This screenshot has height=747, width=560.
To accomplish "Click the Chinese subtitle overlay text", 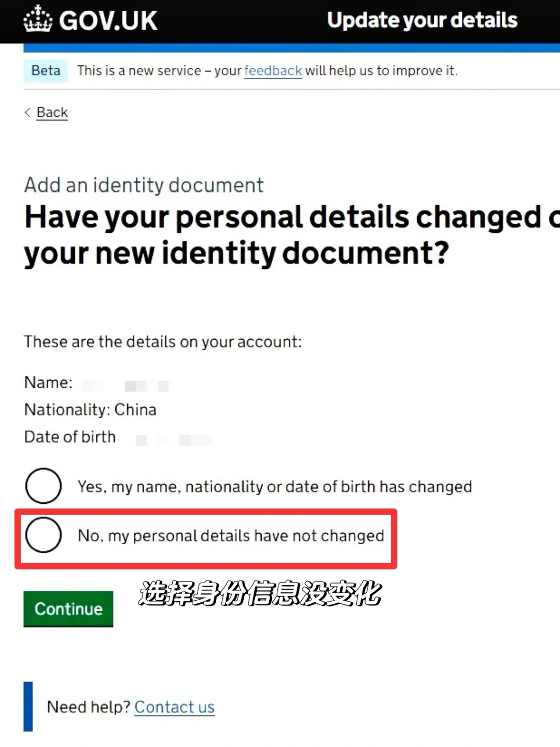I will tap(260, 593).
